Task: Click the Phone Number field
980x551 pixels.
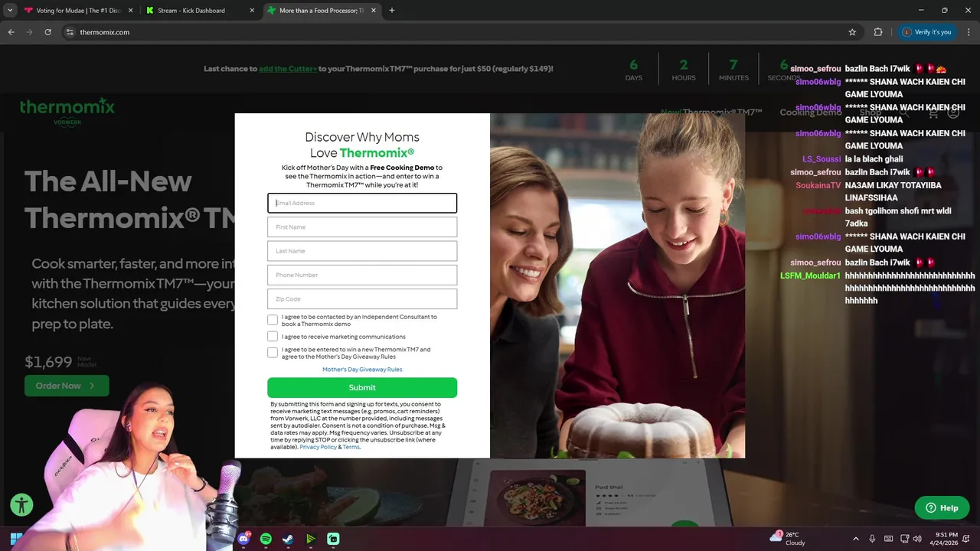Action: [362, 275]
